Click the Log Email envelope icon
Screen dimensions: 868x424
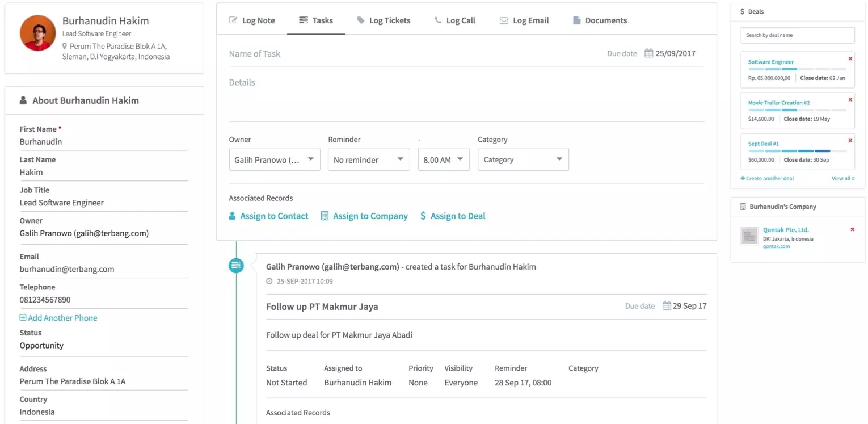pos(504,20)
